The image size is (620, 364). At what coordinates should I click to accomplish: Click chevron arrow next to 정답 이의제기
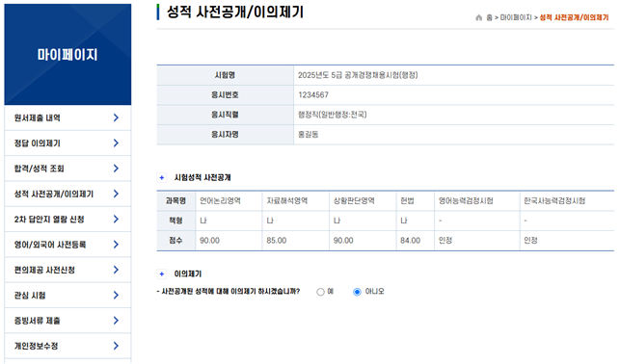[116, 143]
